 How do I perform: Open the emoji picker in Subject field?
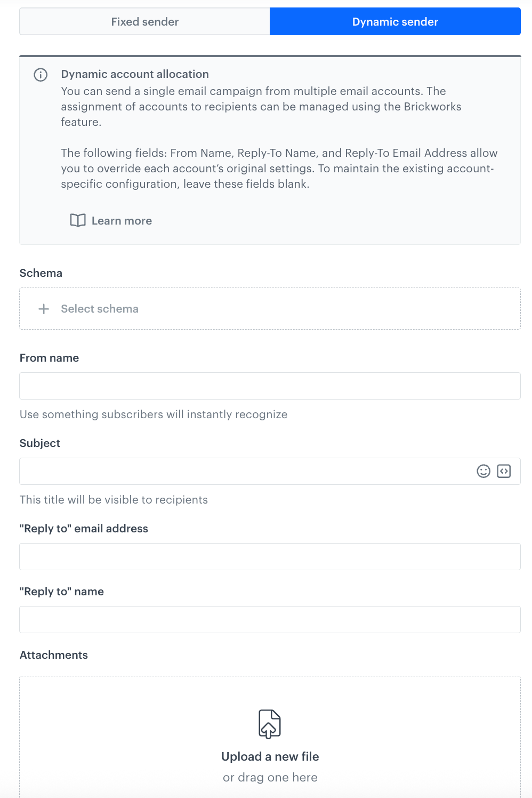coord(483,471)
